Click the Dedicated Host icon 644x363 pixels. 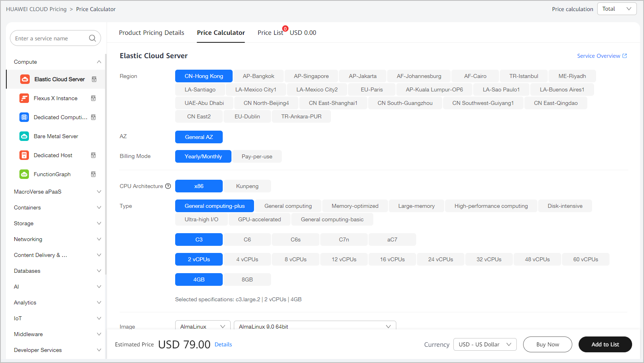24,155
